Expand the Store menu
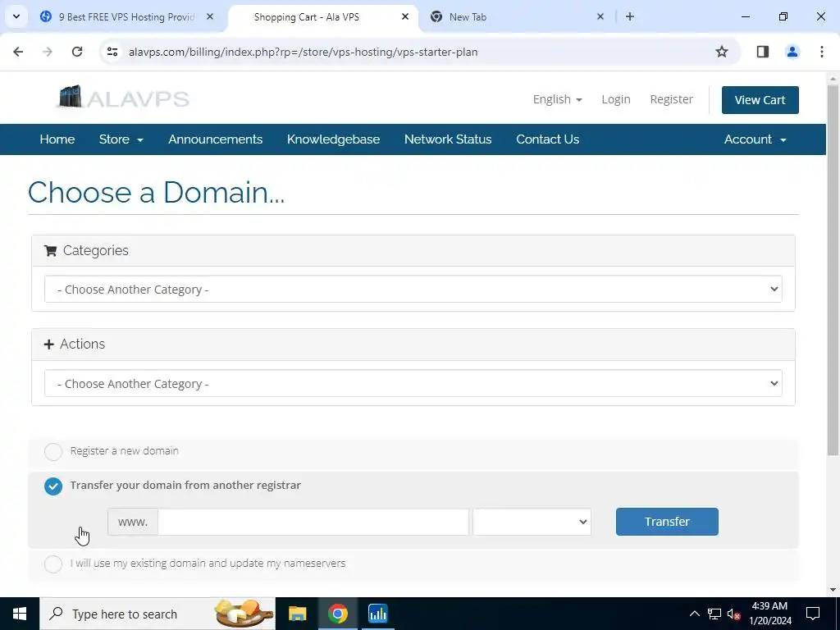Viewport: 840px width, 630px height. [121, 139]
